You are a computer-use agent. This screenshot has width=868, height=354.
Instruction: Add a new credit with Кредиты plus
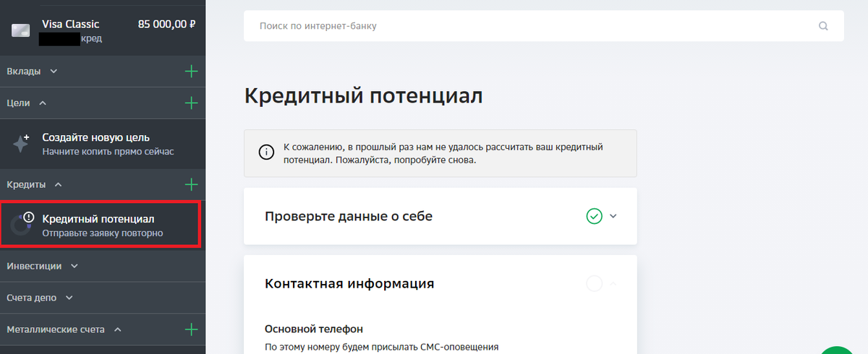pos(191,185)
